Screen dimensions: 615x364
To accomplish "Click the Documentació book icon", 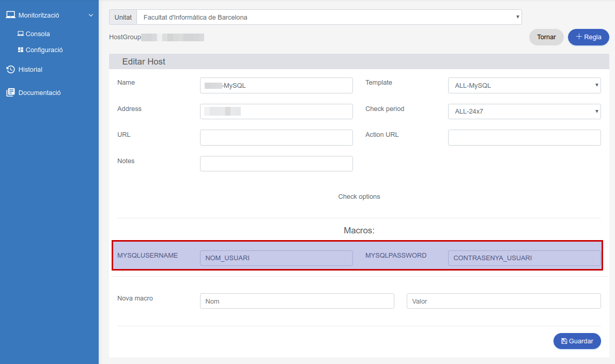I will pyautogui.click(x=10, y=93).
